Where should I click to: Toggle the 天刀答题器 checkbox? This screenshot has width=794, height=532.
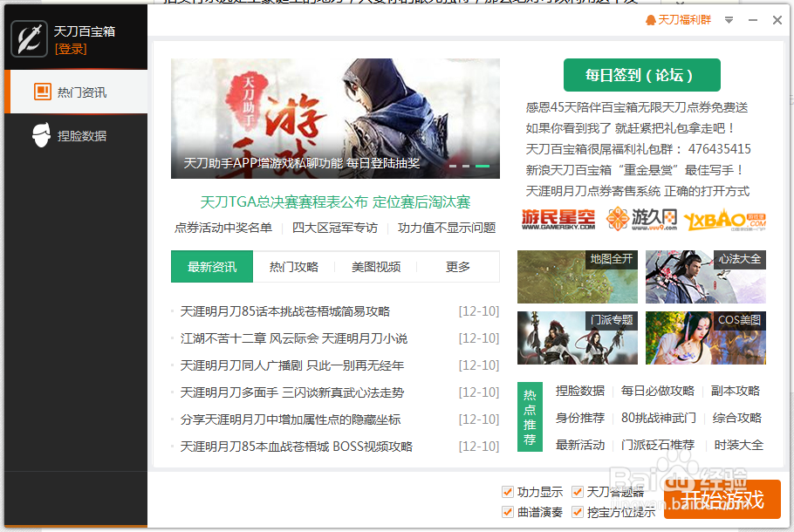pyautogui.click(x=578, y=492)
